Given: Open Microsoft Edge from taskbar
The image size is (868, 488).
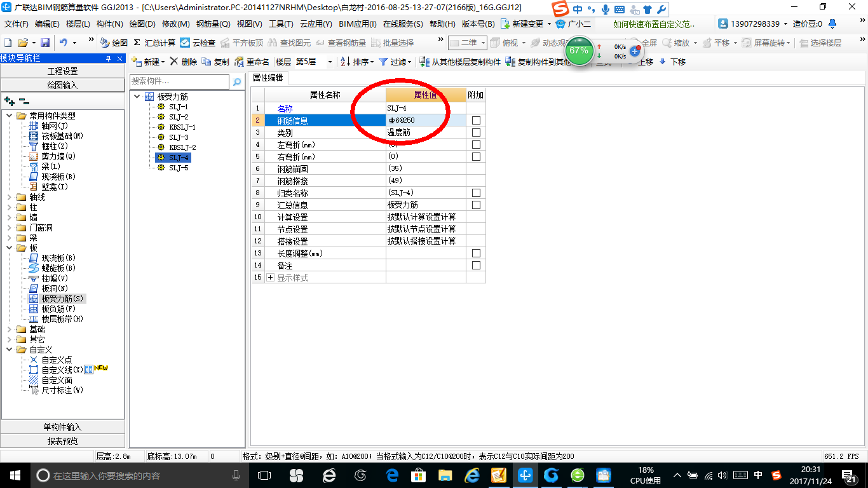Looking at the screenshot, I should [392, 475].
